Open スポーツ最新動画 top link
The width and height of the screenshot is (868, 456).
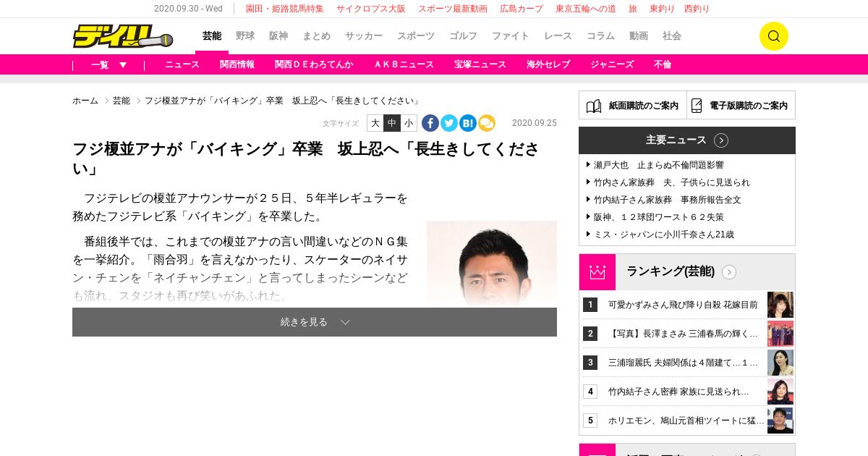(453, 9)
